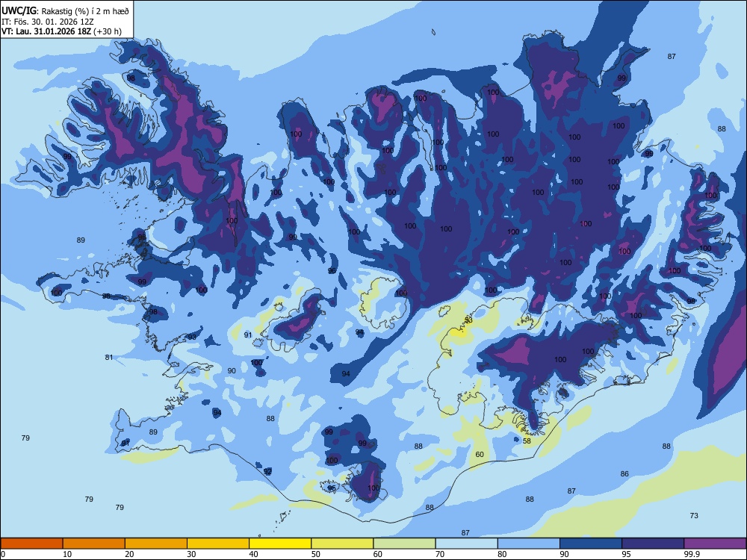Pick the pale blue 70–80 legend swatch
Viewport: 747px width, 560px height.
tap(466, 544)
